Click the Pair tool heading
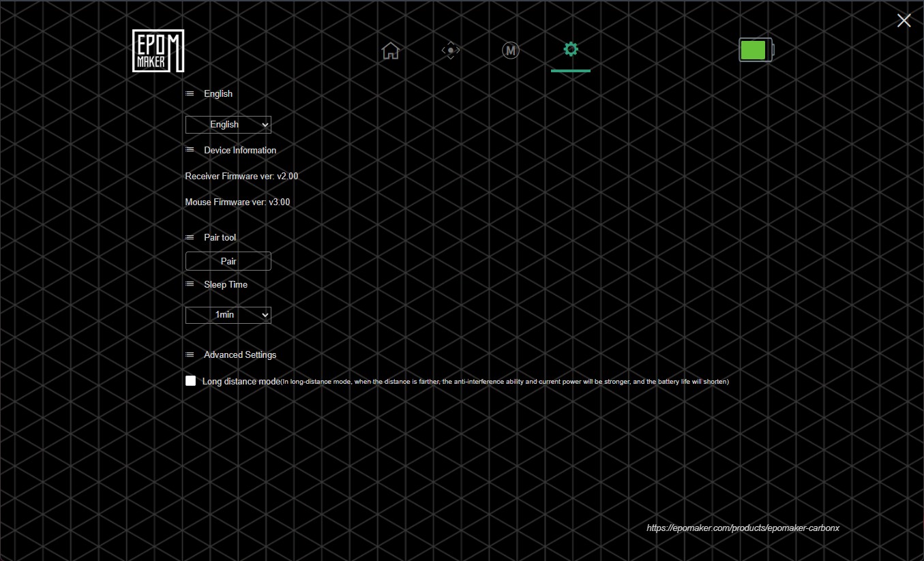The width and height of the screenshot is (924, 561). pos(220,237)
